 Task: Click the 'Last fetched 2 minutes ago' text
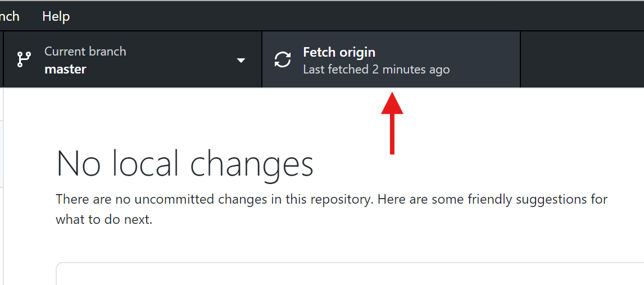coord(376,70)
